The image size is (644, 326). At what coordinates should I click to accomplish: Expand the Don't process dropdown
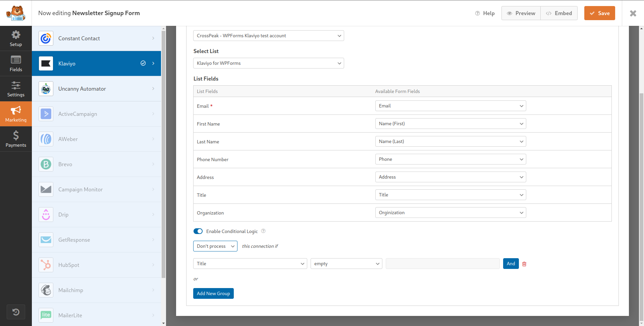215,246
